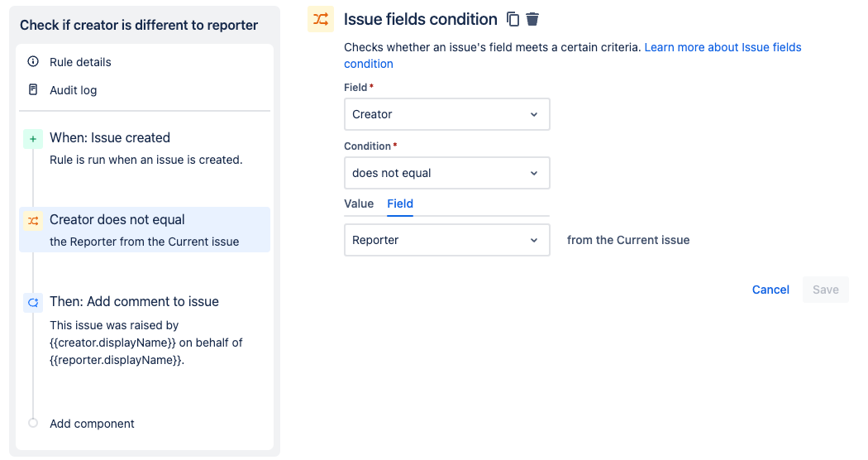Click the duplicate condition icon
868x460 pixels.
513,19
